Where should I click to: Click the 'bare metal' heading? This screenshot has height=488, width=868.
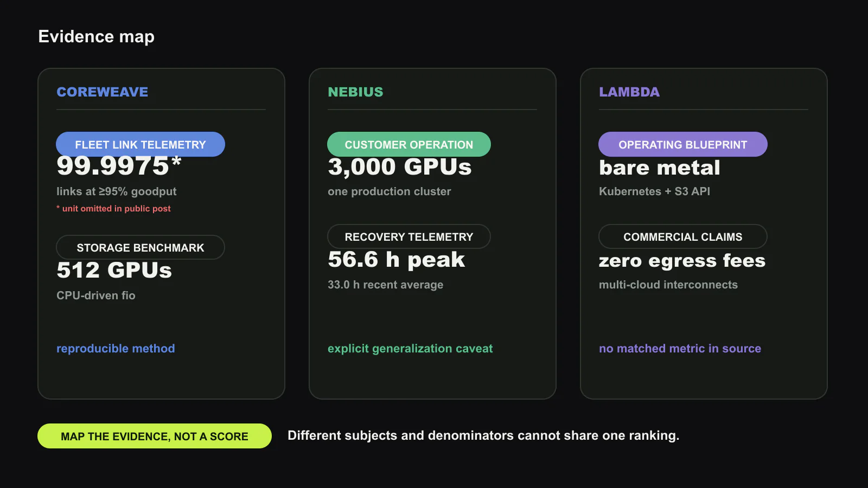(x=660, y=168)
